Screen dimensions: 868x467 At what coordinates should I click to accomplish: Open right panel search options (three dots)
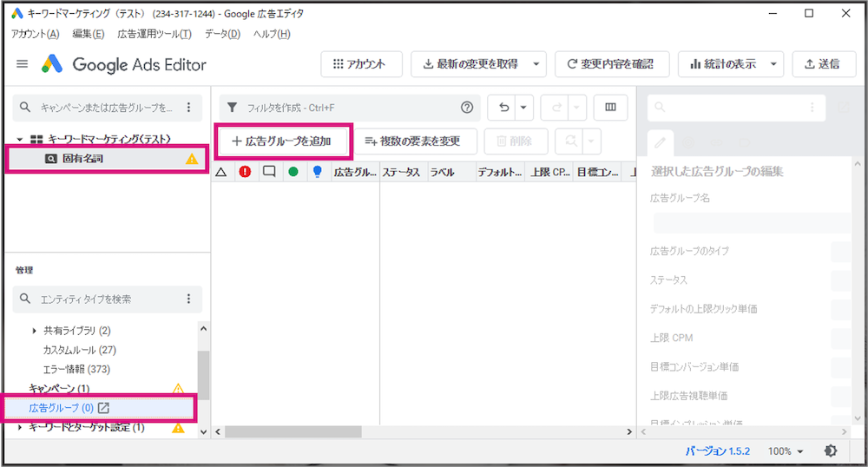[x=812, y=108]
